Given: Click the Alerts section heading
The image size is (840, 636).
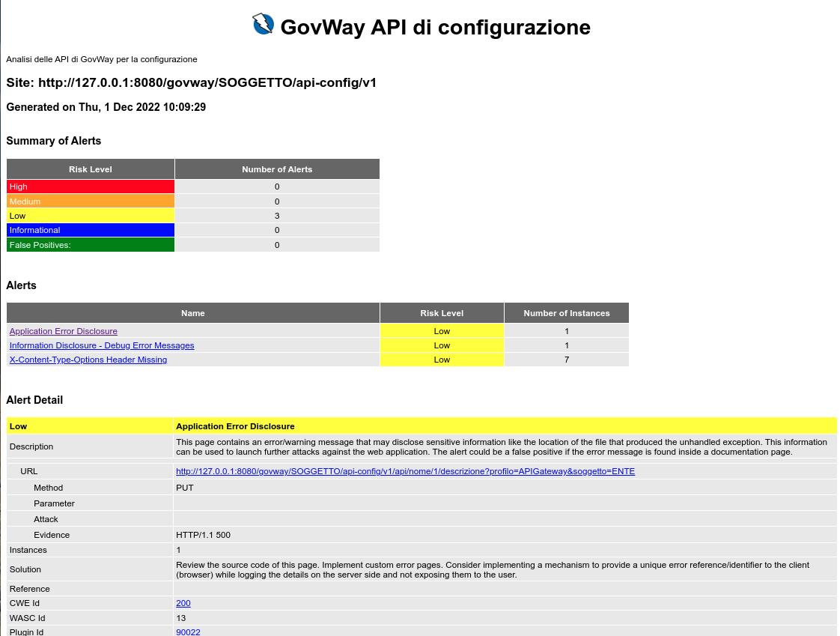Looking at the screenshot, I should (22, 285).
